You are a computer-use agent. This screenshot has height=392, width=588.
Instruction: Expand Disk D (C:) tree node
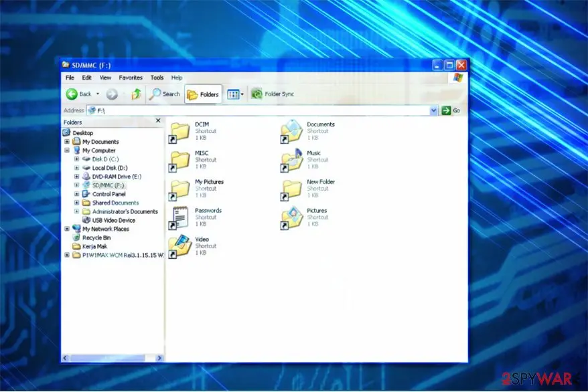(77, 159)
